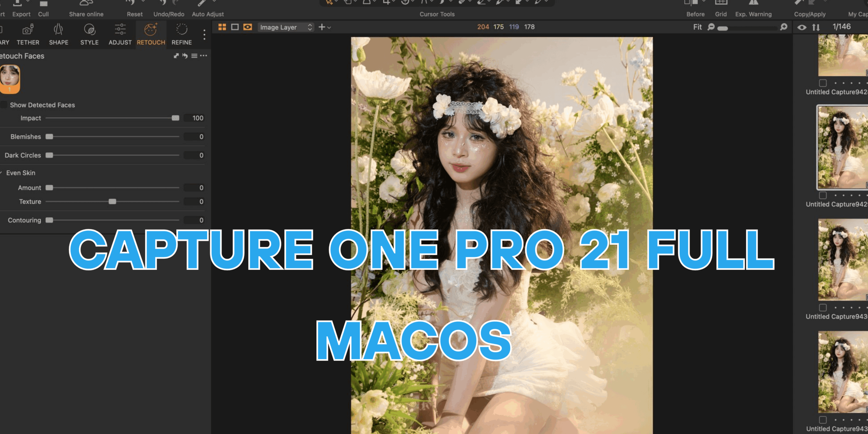Click the zoom in magnifier icon
This screenshot has width=868, height=434.
[784, 27]
